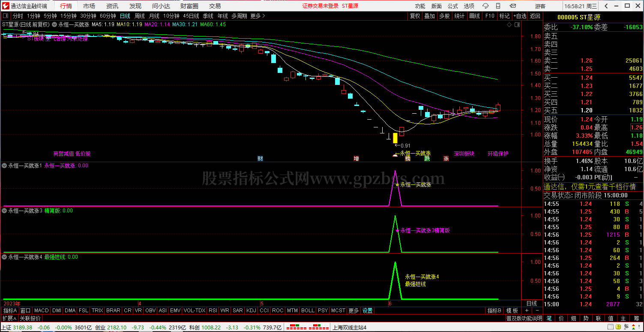Click the 涨 marker on the chart
Viewport: 644px width, 332px height.
[x=446, y=159]
